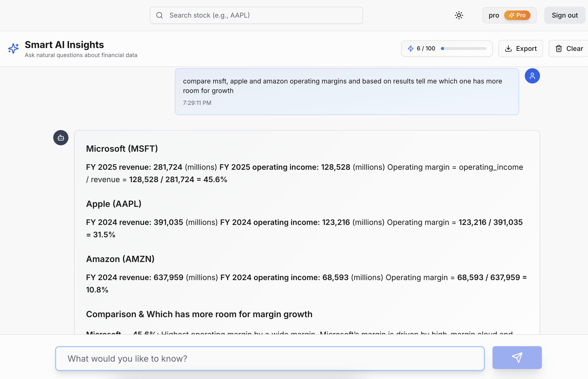The image size is (588, 379).
Task: Click the sparkle icon inside Pro badge
Action: click(511, 15)
